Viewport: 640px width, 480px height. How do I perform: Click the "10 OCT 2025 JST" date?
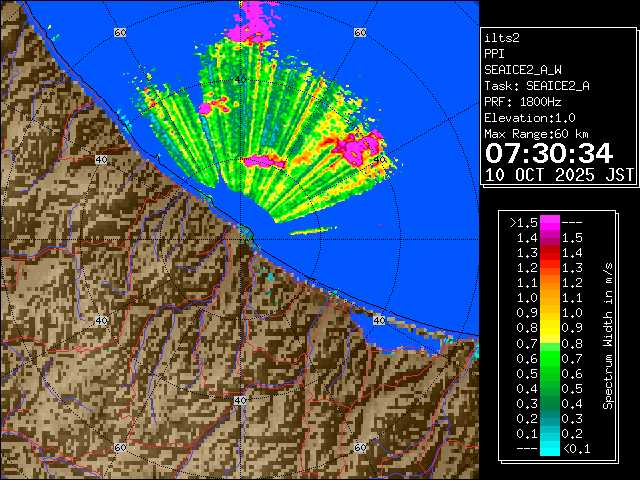click(559, 174)
